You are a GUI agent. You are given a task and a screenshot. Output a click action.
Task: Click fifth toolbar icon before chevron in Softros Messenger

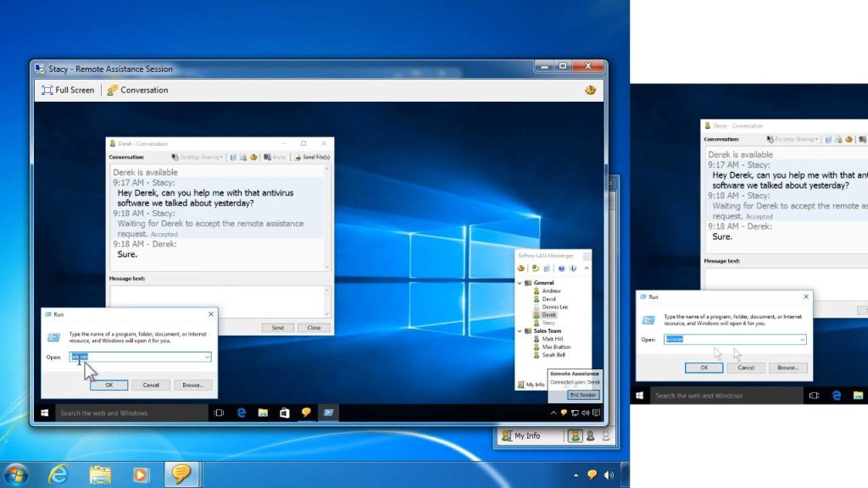pos(573,269)
